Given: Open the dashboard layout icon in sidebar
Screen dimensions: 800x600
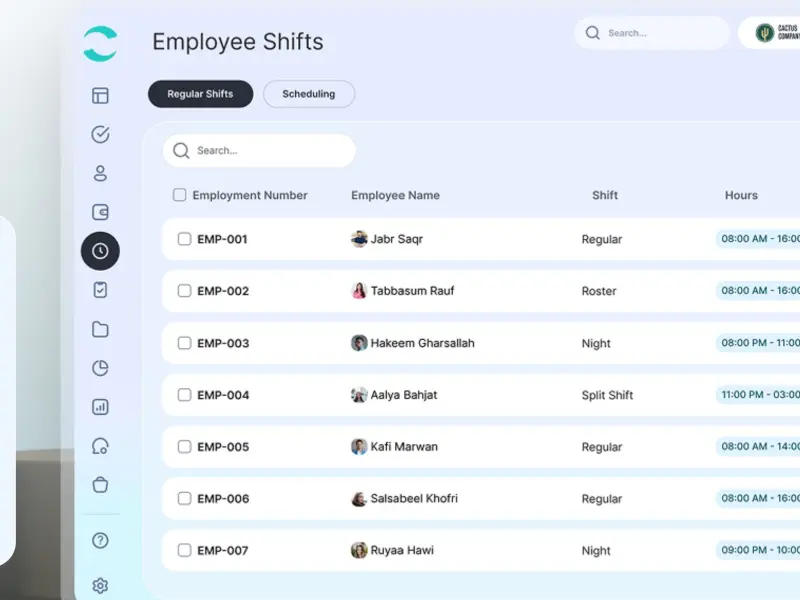Looking at the screenshot, I should [x=100, y=95].
